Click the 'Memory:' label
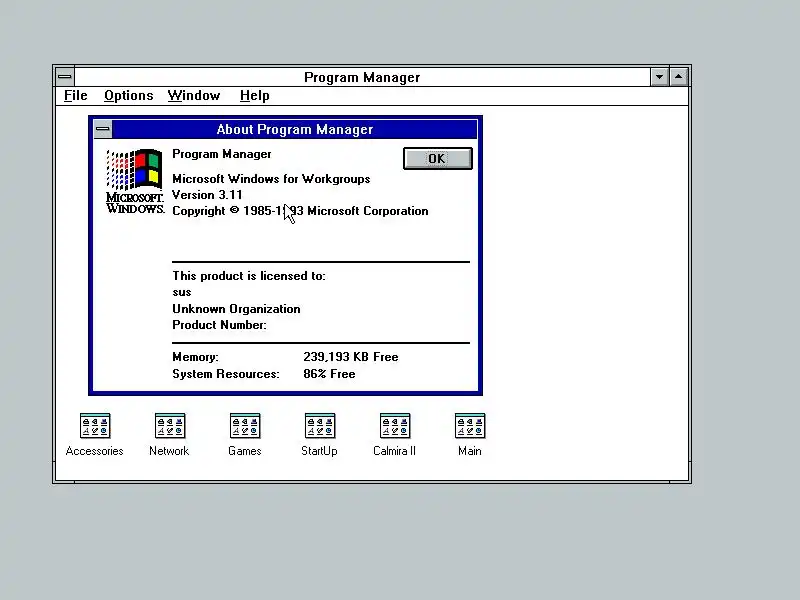The height and width of the screenshot is (600, 800). click(x=195, y=357)
